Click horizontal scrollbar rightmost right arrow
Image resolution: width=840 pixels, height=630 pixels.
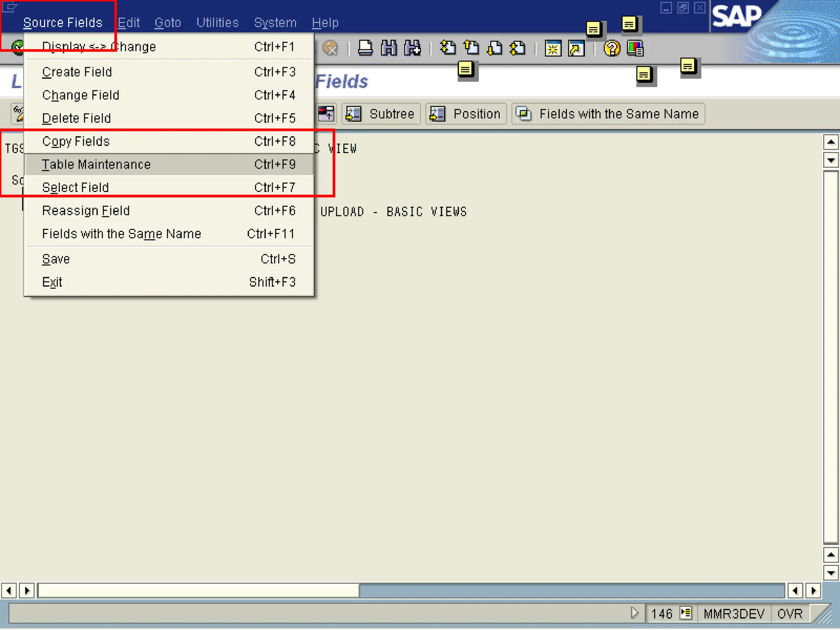pos(813,591)
